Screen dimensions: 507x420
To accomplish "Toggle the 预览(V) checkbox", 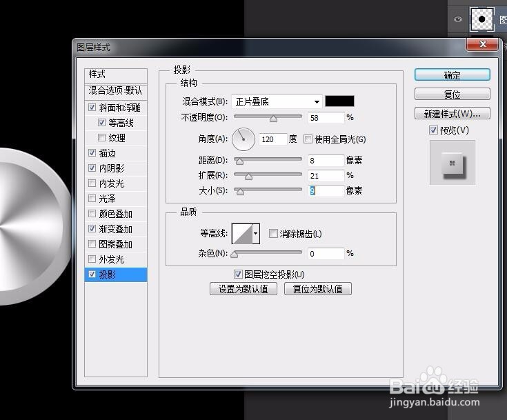I will [433, 130].
